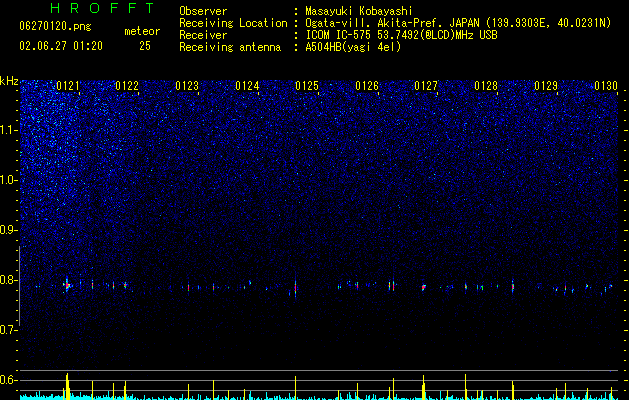This screenshot has width=629, height=400.
Task: Click the 0.8 frequency axis label
Action: (x=9, y=280)
